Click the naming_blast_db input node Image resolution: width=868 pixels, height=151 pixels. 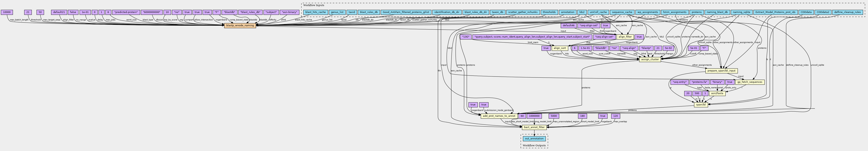[717, 12]
